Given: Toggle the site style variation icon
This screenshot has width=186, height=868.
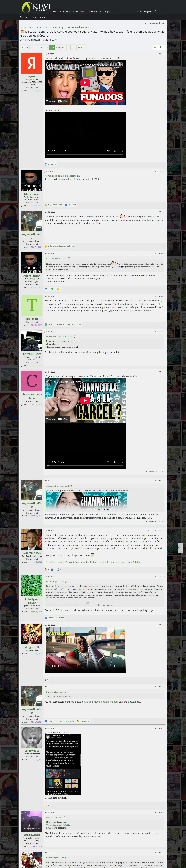Looking at the screenshot, I should (x=156, y=11).
